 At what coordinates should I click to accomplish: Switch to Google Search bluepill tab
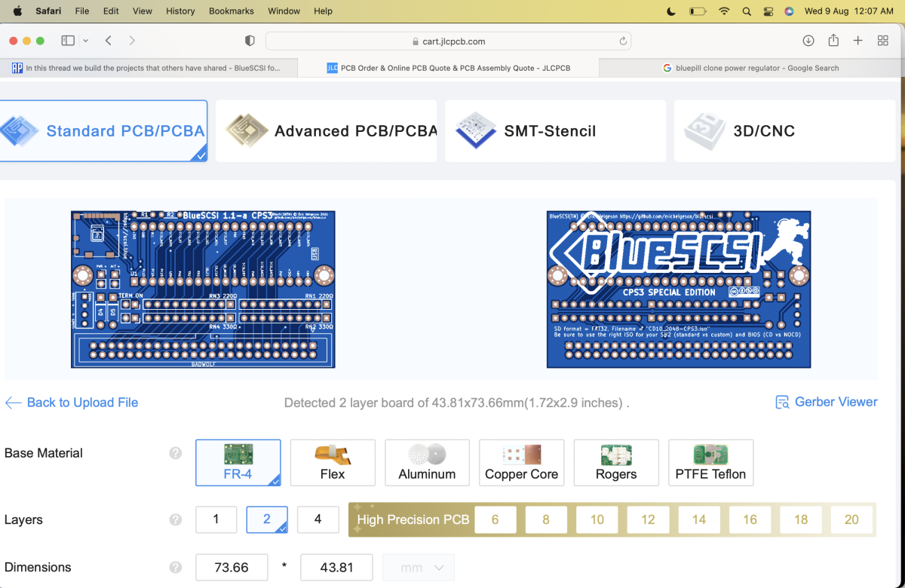coord(751,68)
